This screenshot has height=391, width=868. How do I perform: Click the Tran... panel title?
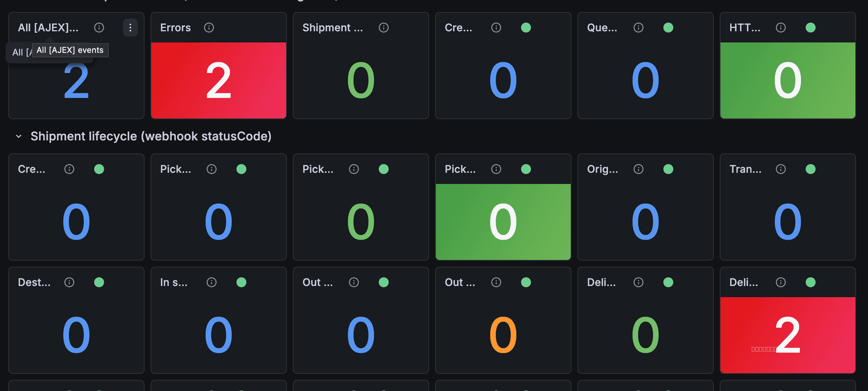pyautogui.click(x=745, y=169)
